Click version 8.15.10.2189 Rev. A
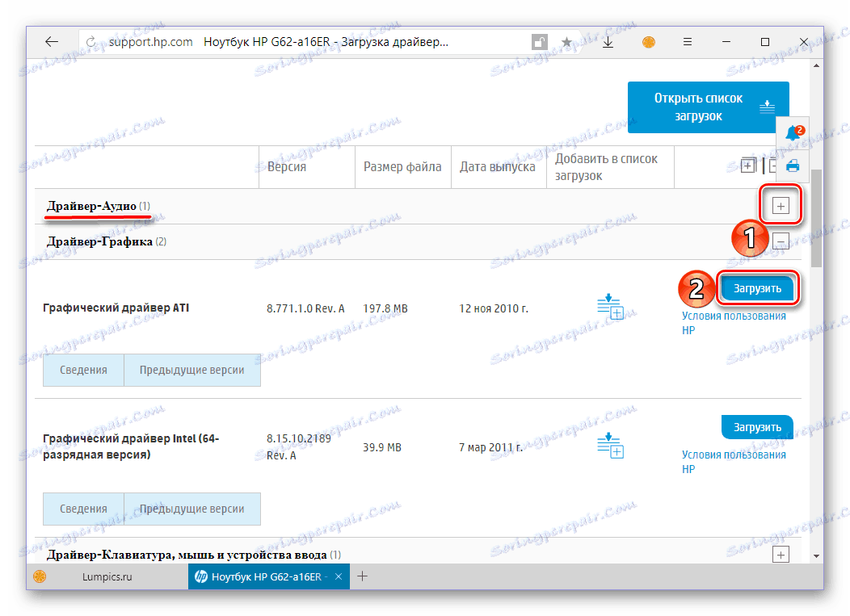Image resolution: width=850 pixels, height=616 pixels. tap(299, 447)
